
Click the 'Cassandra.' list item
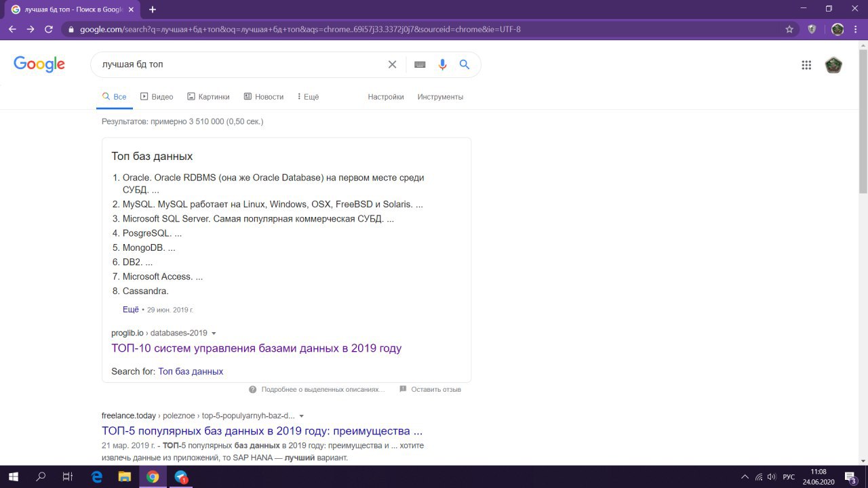[145, 291]
